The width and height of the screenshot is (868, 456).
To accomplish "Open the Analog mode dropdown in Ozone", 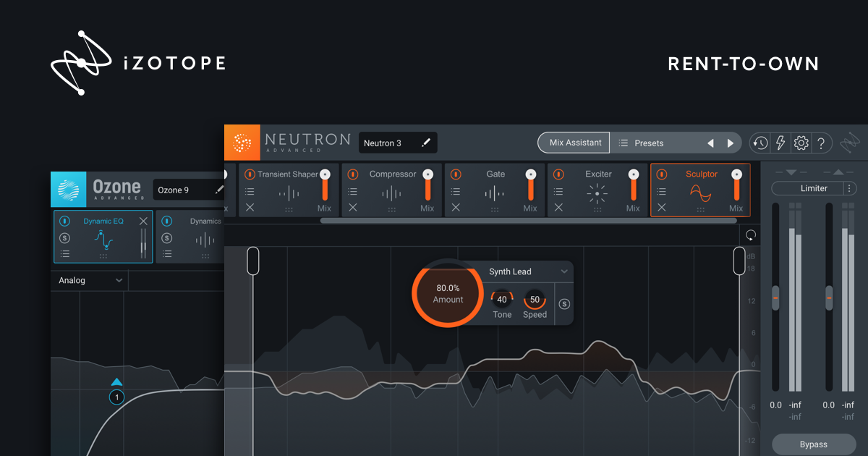I will pyautogui.click(x=90, y=280).
